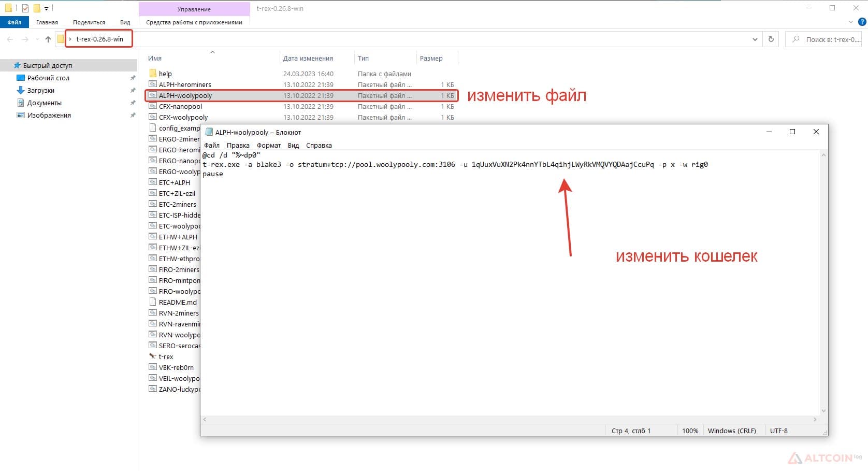The height and width of the screenshot is (471, 868).
Task: Click the CFX-nanopool batch file icon
Action: (x=153, y=106)
